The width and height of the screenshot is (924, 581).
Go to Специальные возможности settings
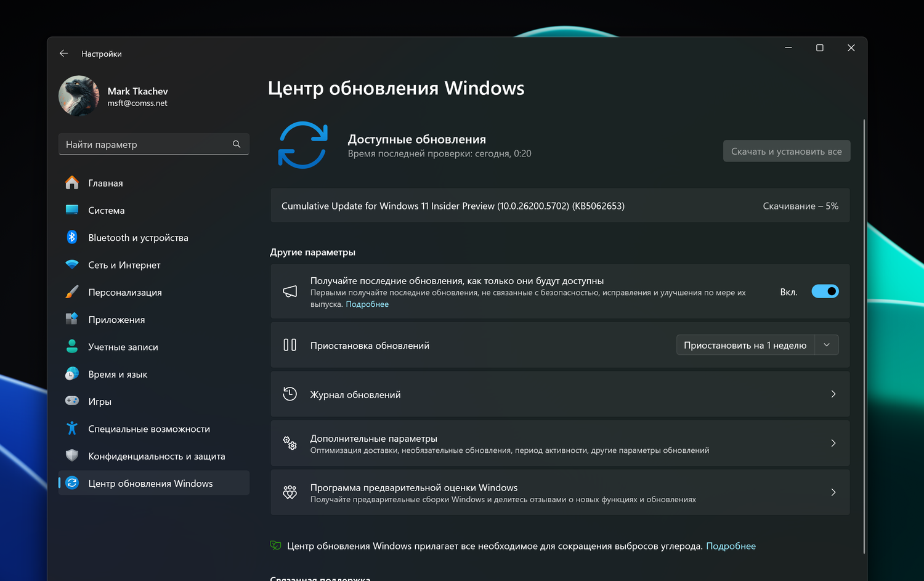point(154,428)
